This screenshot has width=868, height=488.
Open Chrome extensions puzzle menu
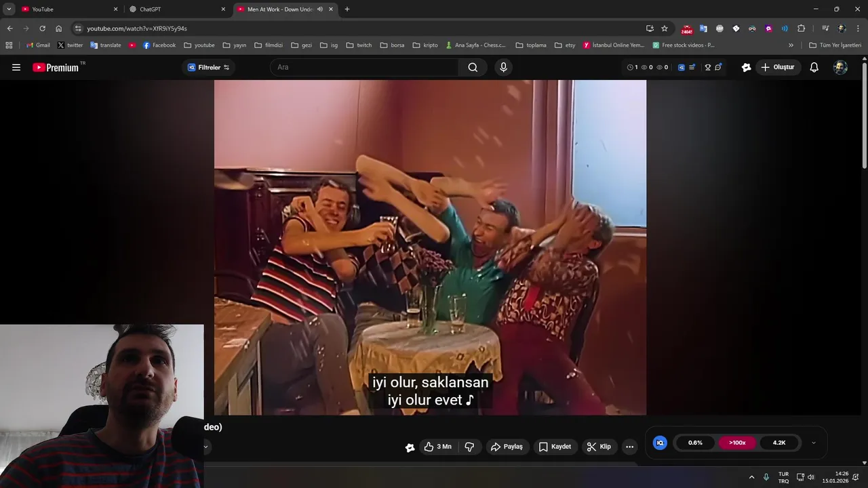[x=801, y=28]
